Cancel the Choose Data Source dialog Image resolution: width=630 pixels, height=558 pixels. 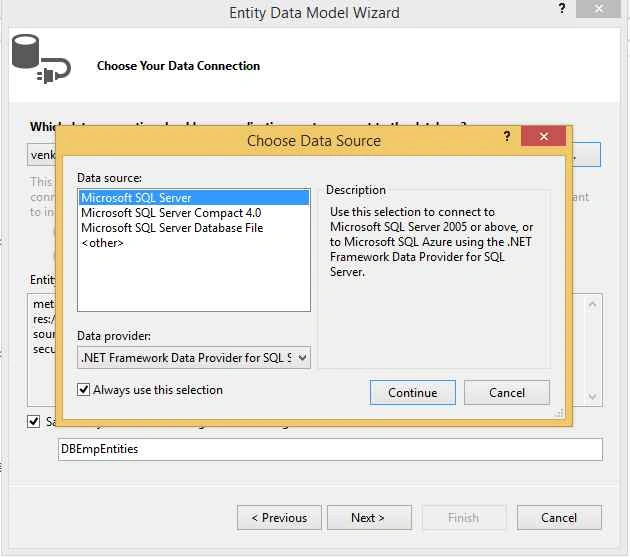pos(507,392)
